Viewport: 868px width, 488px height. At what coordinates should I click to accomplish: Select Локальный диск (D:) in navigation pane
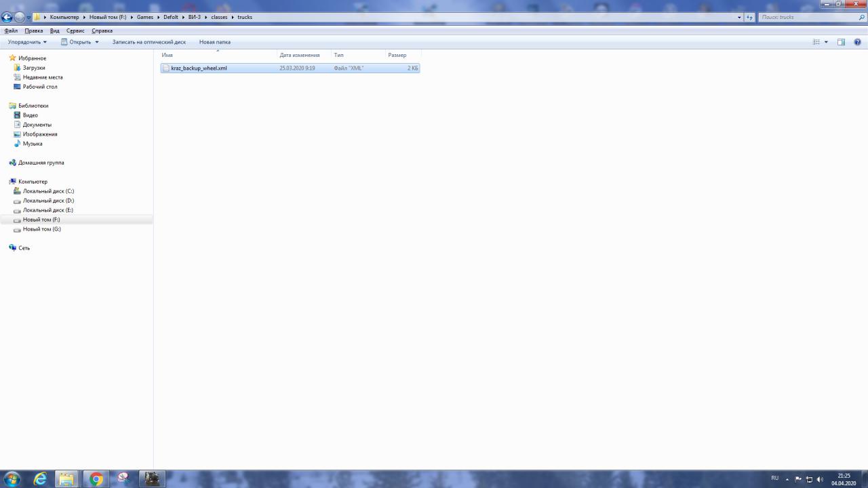(x=48, y=201)
